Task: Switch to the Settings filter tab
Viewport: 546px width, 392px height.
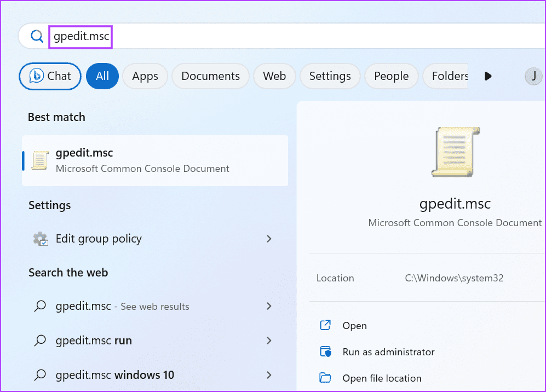Action: 330,76
